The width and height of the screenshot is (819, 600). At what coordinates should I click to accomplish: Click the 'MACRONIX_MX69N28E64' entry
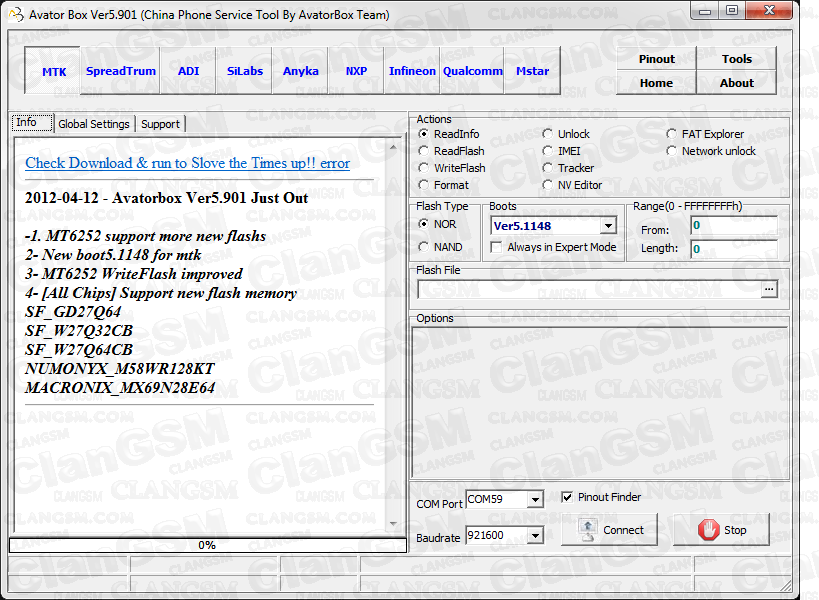pyautogui.click(x=120, y=387)
